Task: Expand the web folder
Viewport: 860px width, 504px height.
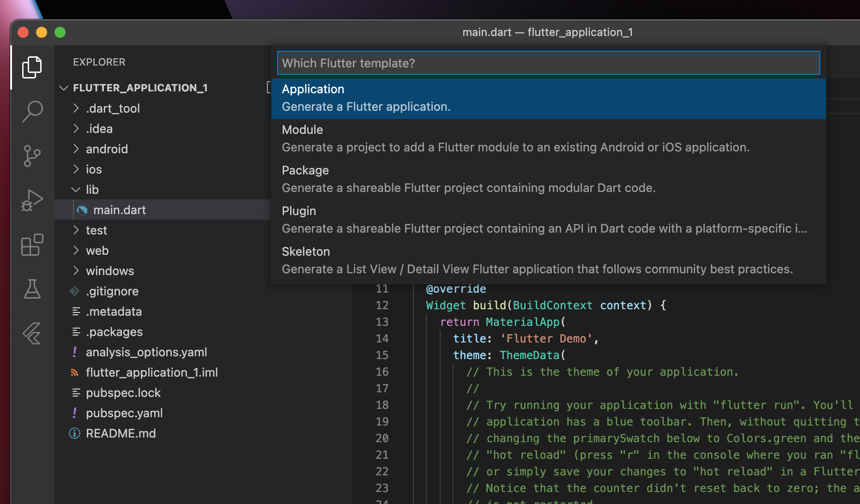Action: tap(76, 251)
